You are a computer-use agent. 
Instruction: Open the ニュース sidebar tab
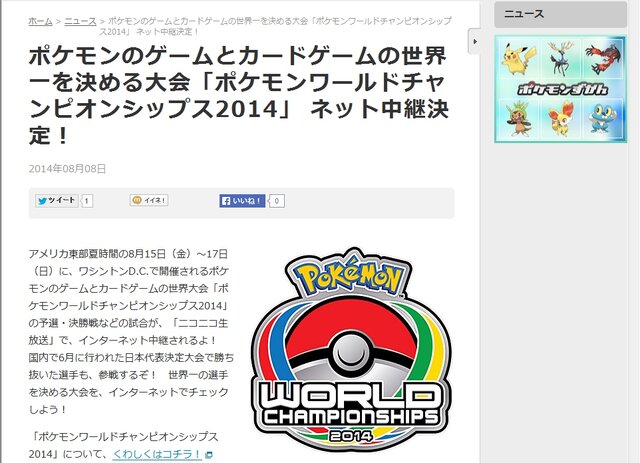[x=560, y=14]
